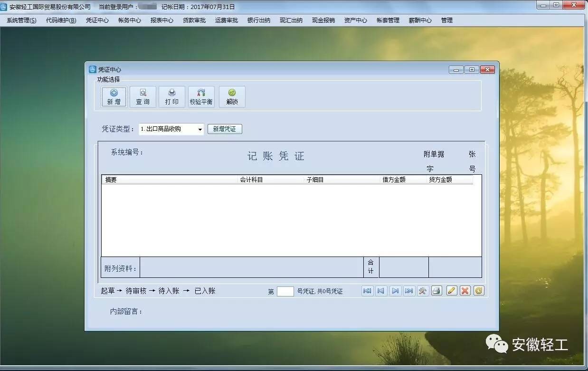Click the 附列资料 content field
Image resolution: width=588 pixels, height=371 pixels.
[252, 267]
